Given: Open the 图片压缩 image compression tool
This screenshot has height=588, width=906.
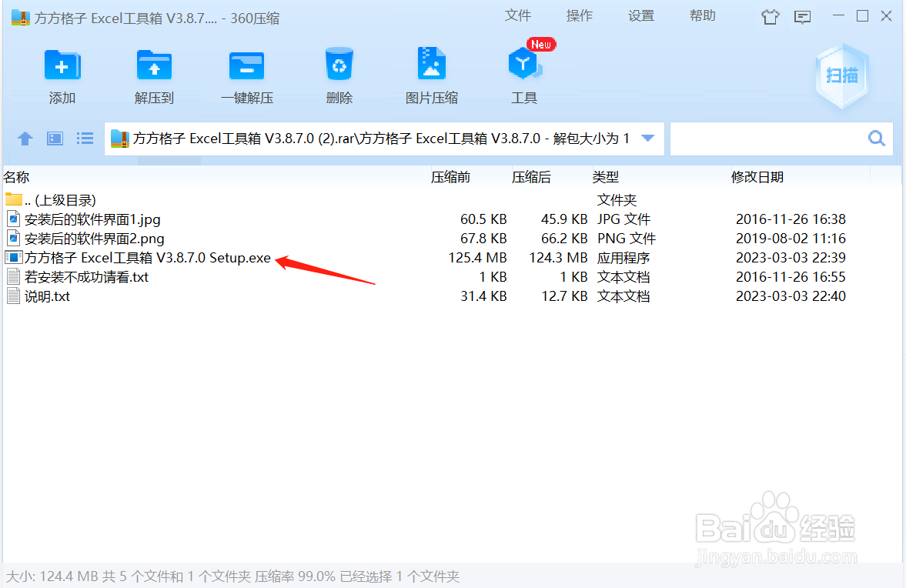Looking at the screenshot, I should (x=432, y=63).
